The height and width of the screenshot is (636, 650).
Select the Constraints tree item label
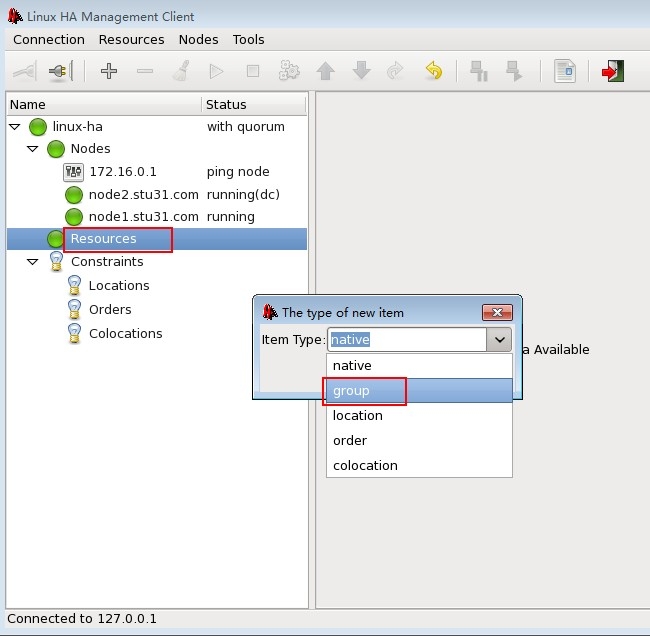point(107,262)
